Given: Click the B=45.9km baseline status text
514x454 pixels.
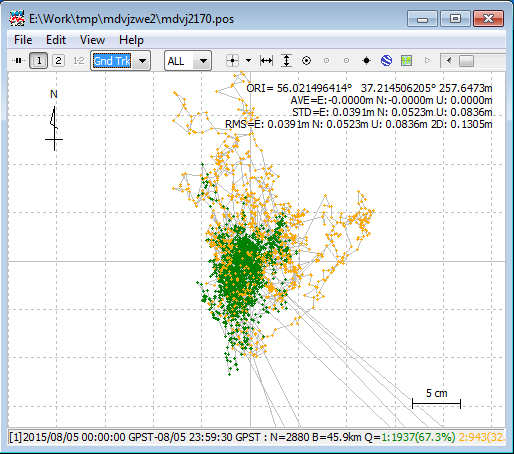Looking at the screenshot, I should pos(337,437).
